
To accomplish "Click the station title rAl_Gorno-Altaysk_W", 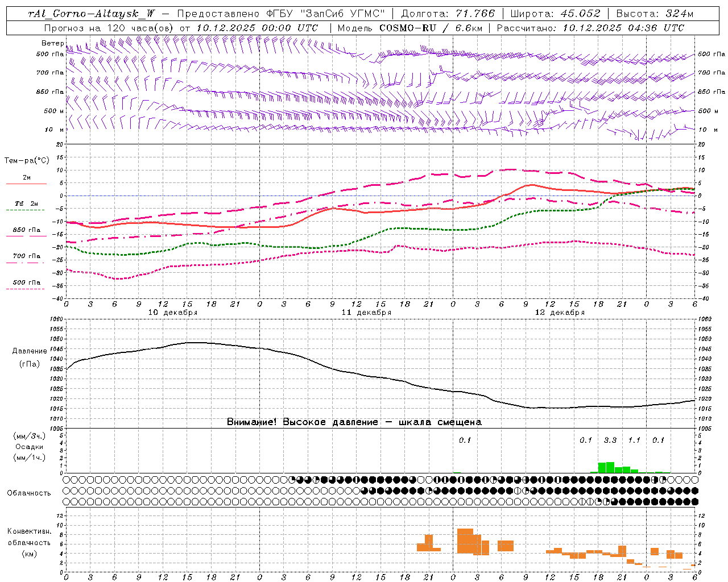I will [x=91, y=14].
